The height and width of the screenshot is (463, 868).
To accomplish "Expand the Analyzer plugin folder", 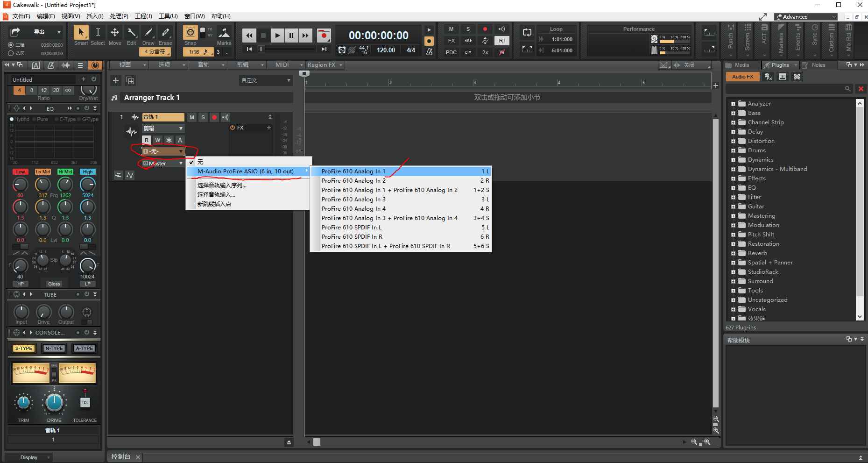I will (x=733, y=104).
